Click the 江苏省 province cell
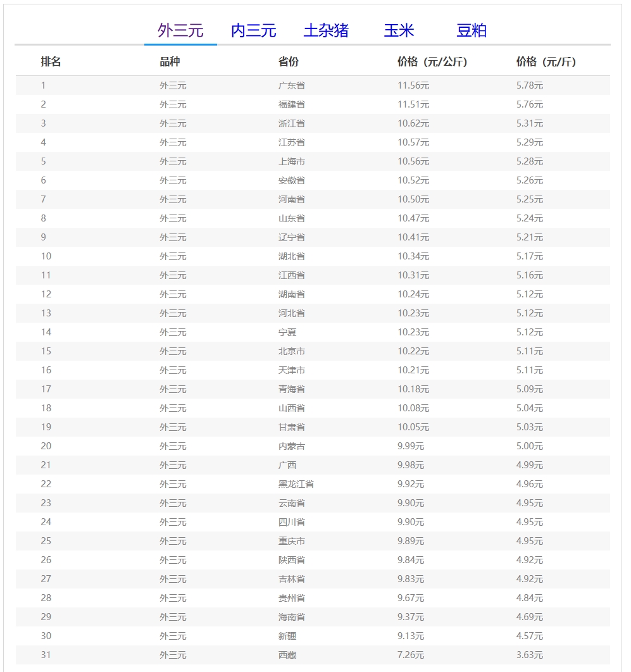The width and height of the screenshot is (631, 672). tap(292, 142)
